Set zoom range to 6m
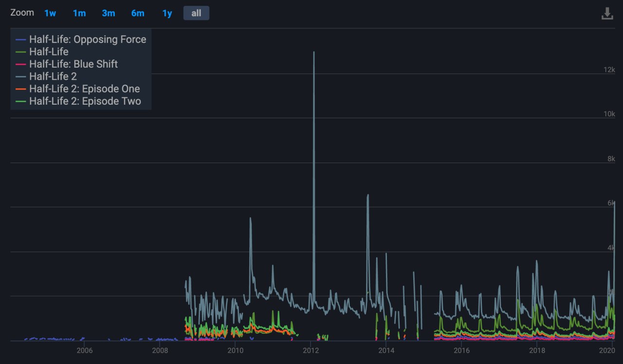This screenshot has width=623, height=364. coord(138,13)
